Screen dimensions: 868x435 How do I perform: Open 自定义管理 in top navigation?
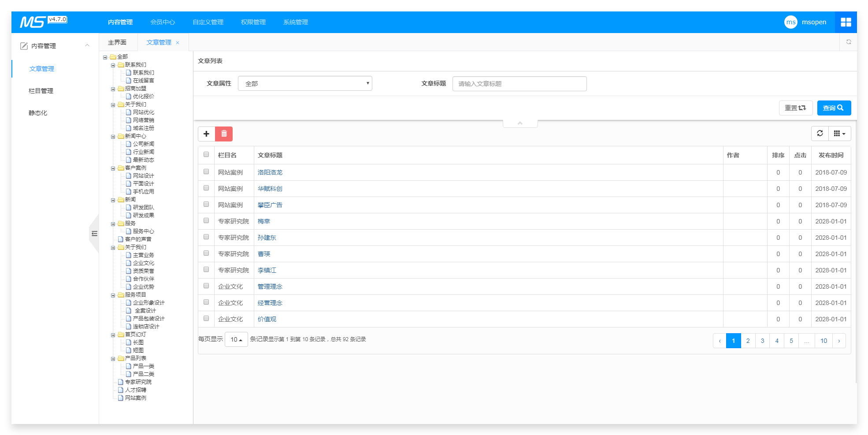(208, 22)
